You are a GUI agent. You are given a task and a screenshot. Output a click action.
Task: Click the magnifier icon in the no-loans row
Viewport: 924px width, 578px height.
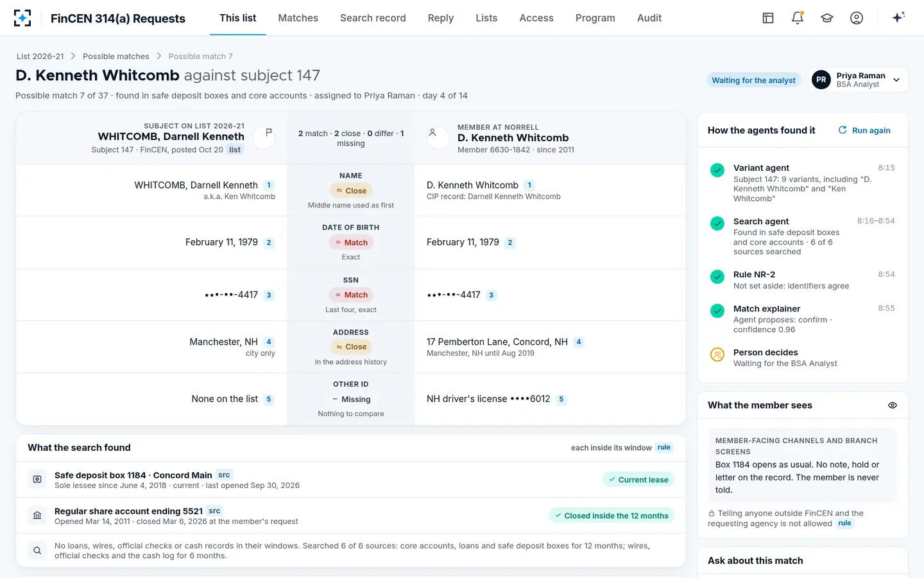[x=37, y=550]
